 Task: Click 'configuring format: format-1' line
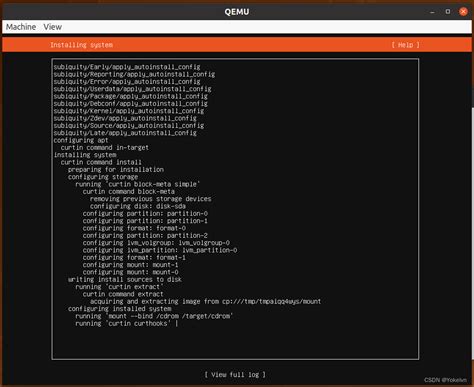click(134, 258)
